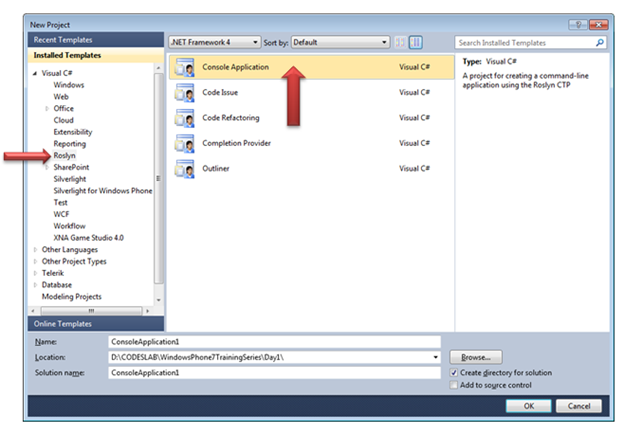Click the search magnifier icon
Viewport: 624px width, 434px height.
tap(598, 43)
